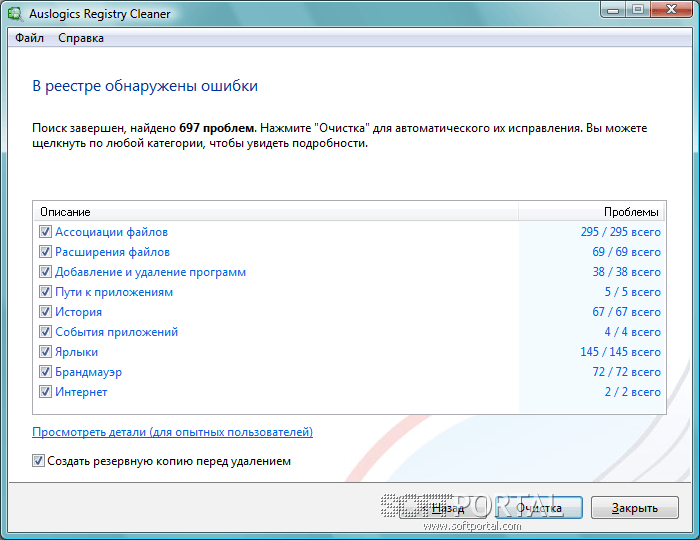Click the 72 / 72 всего count
Viewport: 700px width, 540px height.
(x=626, y=372)
